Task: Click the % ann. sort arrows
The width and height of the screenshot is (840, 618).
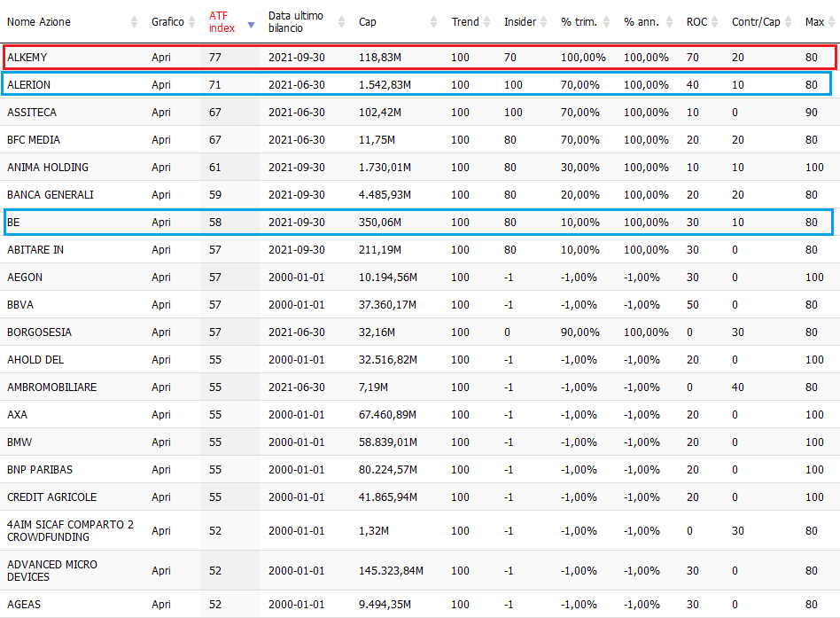Action: point(669,22)
